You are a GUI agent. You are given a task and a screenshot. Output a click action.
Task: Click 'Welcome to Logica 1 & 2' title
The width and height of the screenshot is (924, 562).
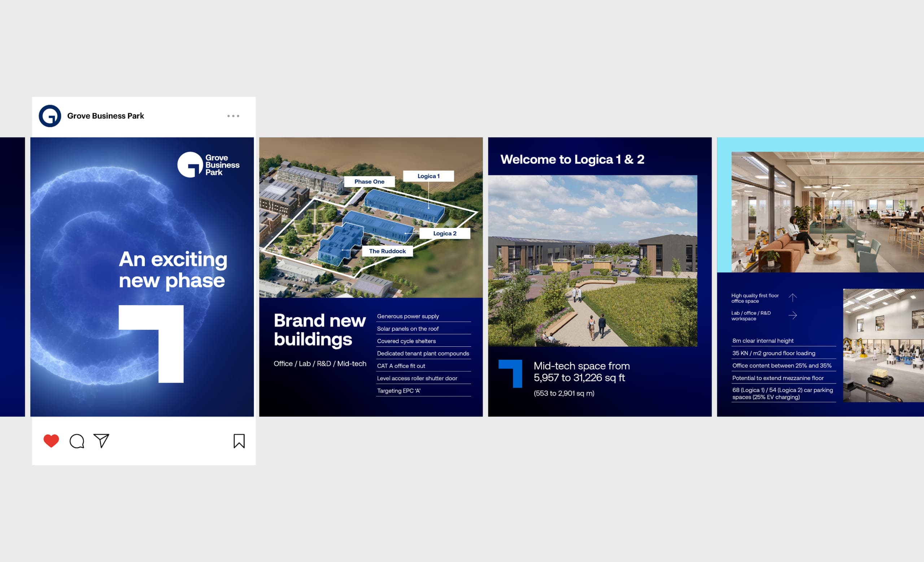point(572,159)
